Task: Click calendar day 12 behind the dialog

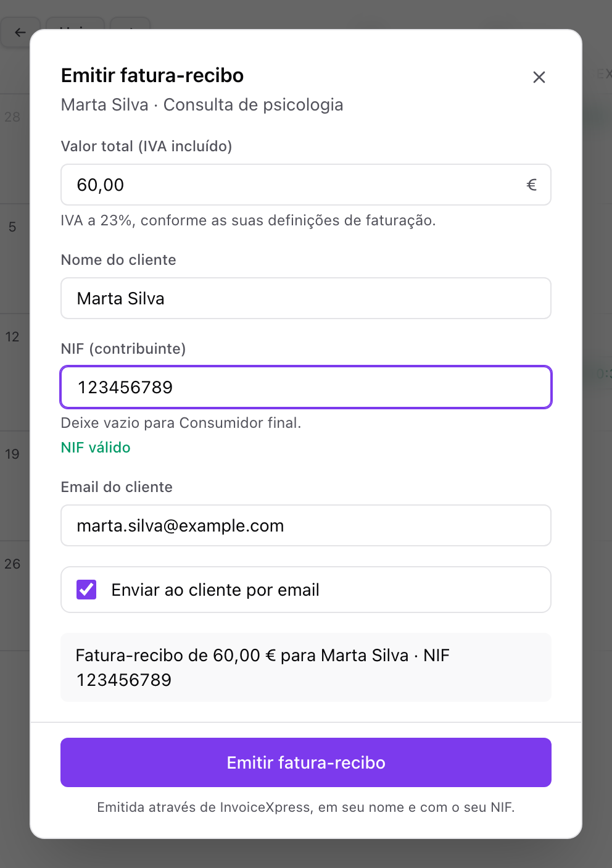Action: click(12, 337)
